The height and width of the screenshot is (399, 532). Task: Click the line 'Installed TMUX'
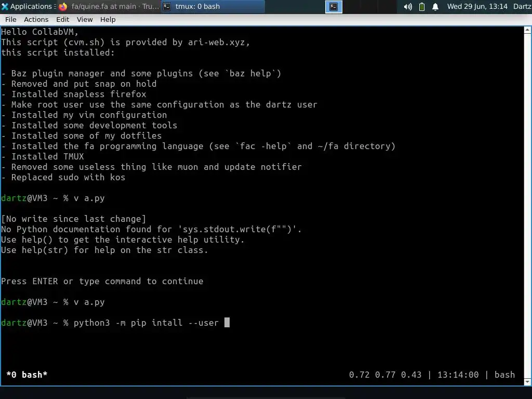(43, 156)
